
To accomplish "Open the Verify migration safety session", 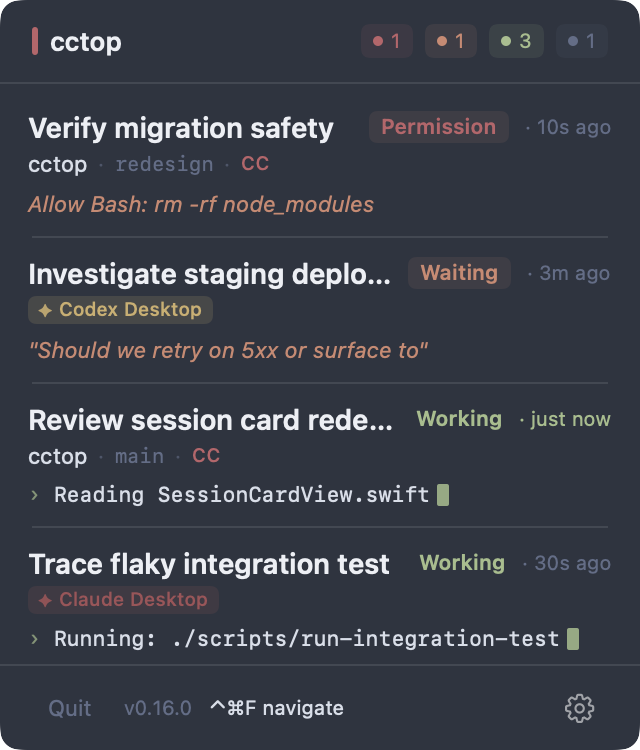I will click(320, 165).
